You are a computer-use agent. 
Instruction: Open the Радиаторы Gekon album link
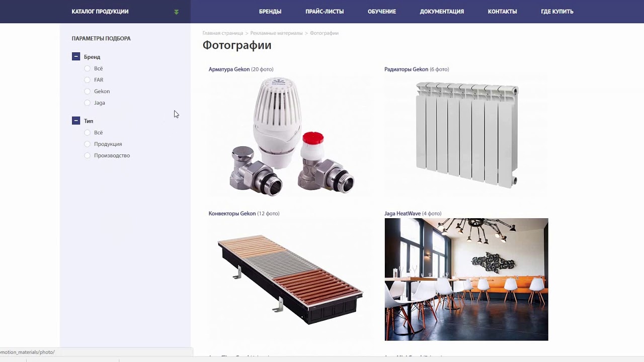pyautogui.click(x=406, y=69)
